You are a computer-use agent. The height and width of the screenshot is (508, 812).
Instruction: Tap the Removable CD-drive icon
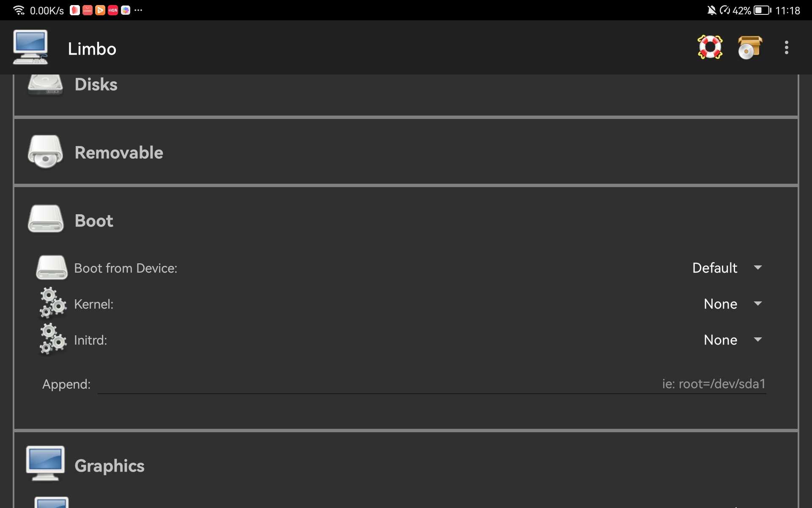(45, 152)
